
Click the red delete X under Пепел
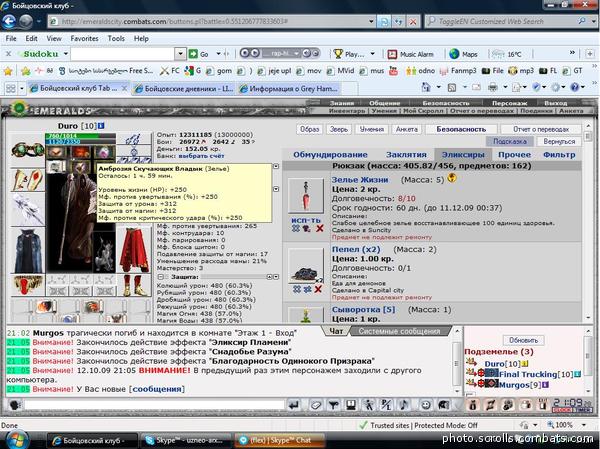318,289
